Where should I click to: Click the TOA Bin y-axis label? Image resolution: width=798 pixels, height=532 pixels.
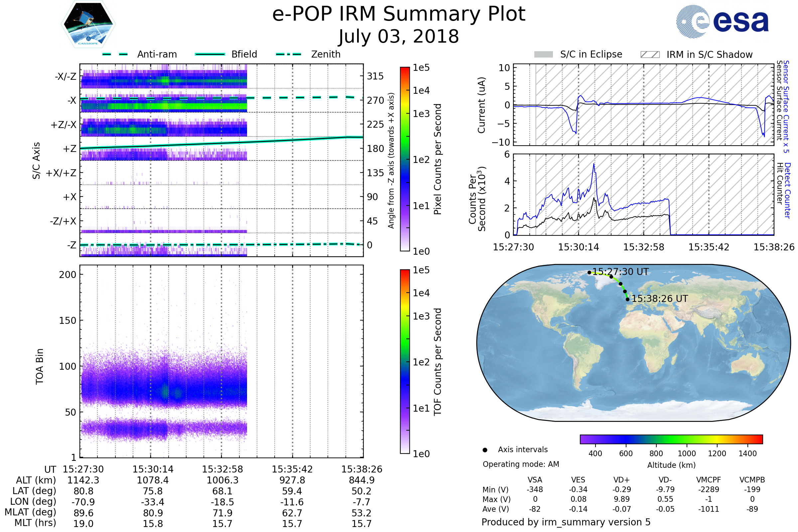pos(40,366)
